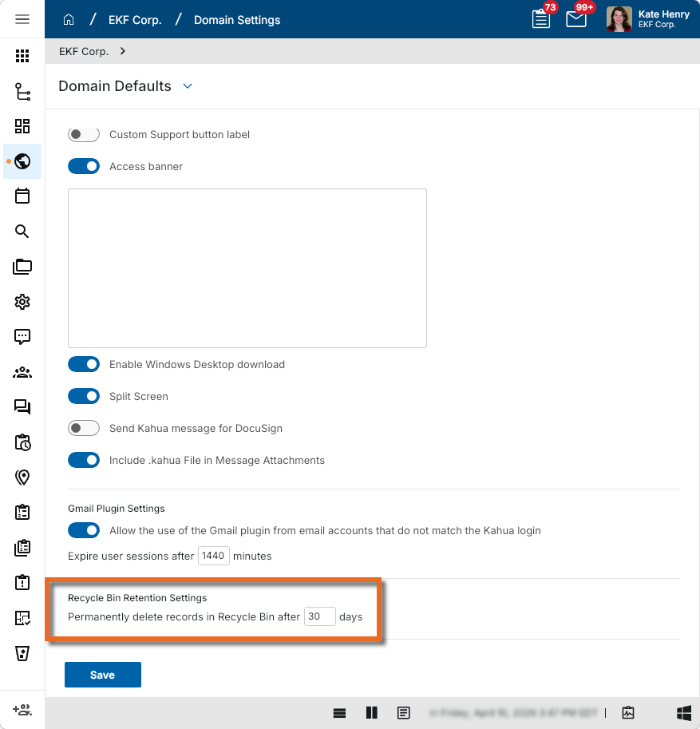
Task: Go to EKF Corp. in breadcrumb
Action: tap(135, 20)
